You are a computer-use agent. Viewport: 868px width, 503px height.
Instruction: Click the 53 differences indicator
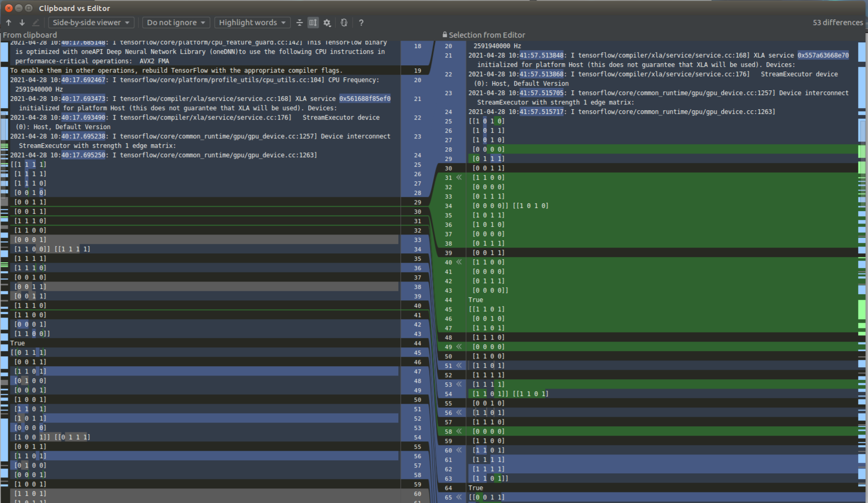click(x=837, y=22)
